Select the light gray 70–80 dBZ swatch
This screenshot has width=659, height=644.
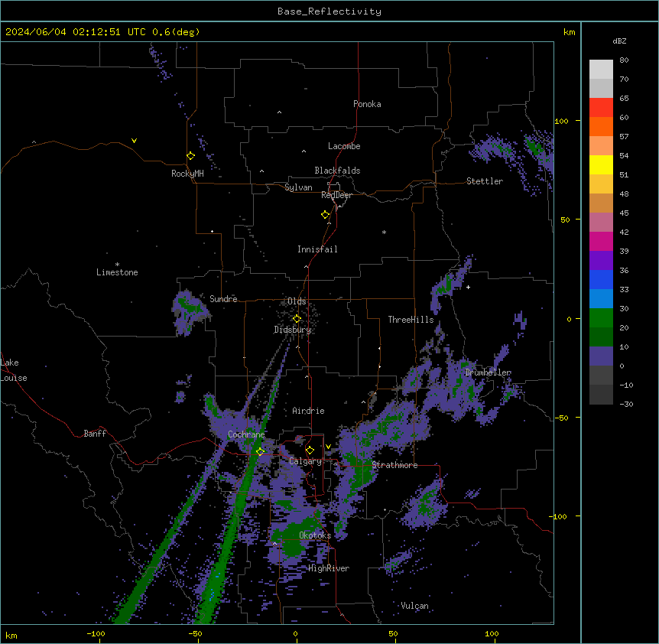601,70
